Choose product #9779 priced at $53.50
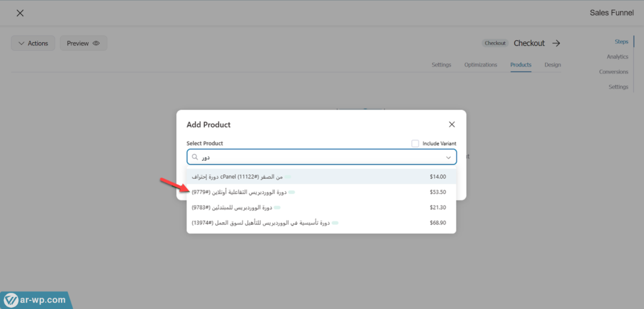The image size is (644, 309). (321, 192)
